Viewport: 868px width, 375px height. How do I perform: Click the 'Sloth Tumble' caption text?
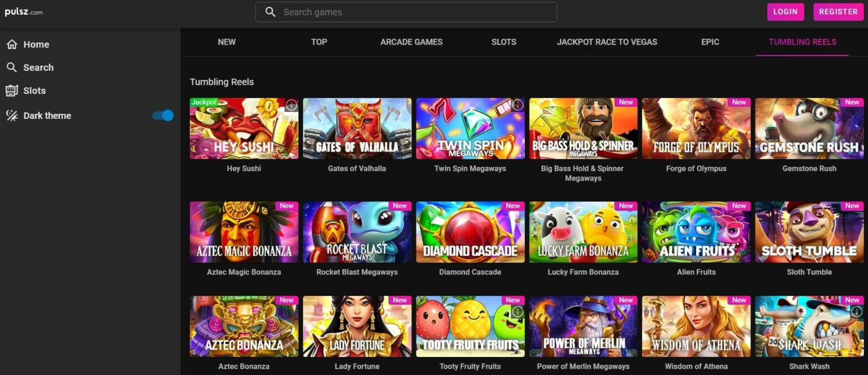click(809, 272)
